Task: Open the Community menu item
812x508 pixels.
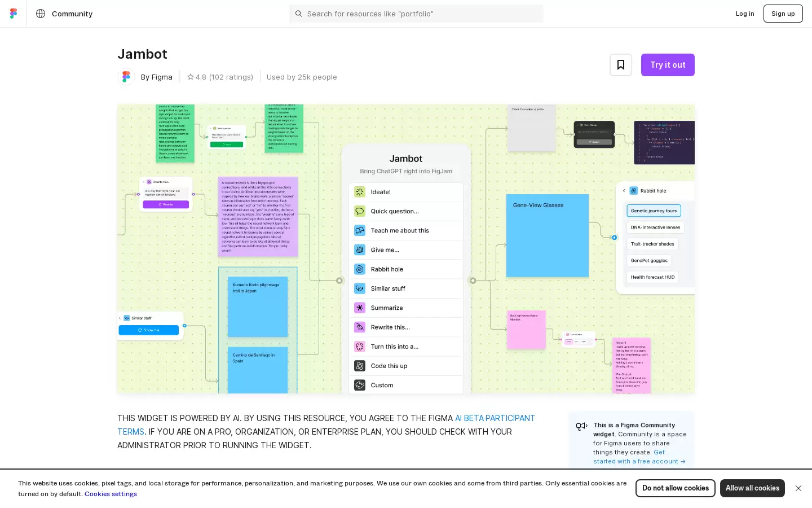Action: pyautogui.click(x=72, y=14)
